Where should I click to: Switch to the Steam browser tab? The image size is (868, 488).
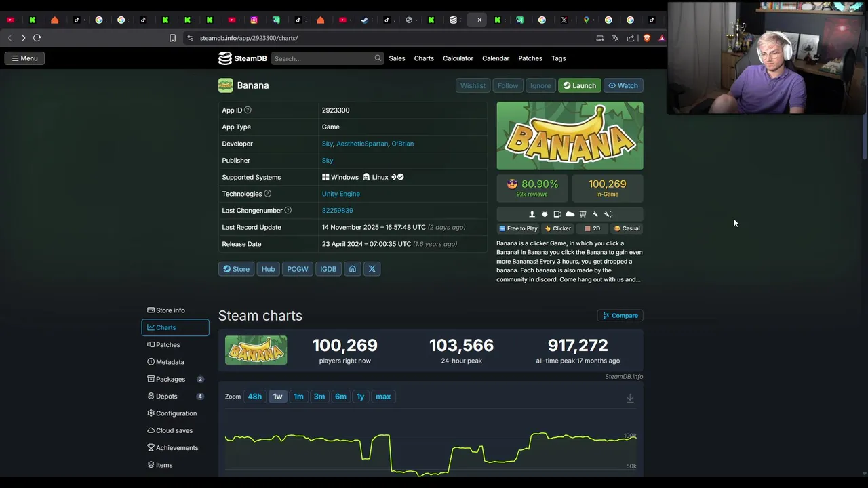(x=364, y=20)
